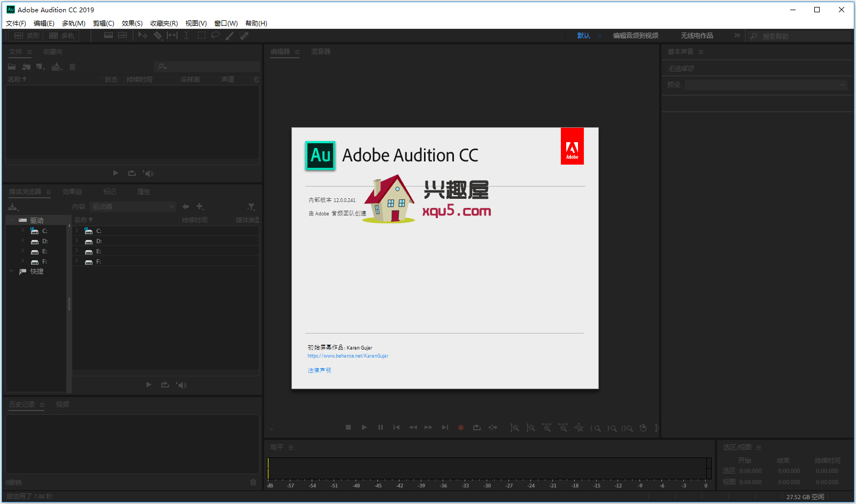The width and height of the screenshot is (856, 504).
Task: Select the Paintbrush Selection tool
Action: click(229, 35)
